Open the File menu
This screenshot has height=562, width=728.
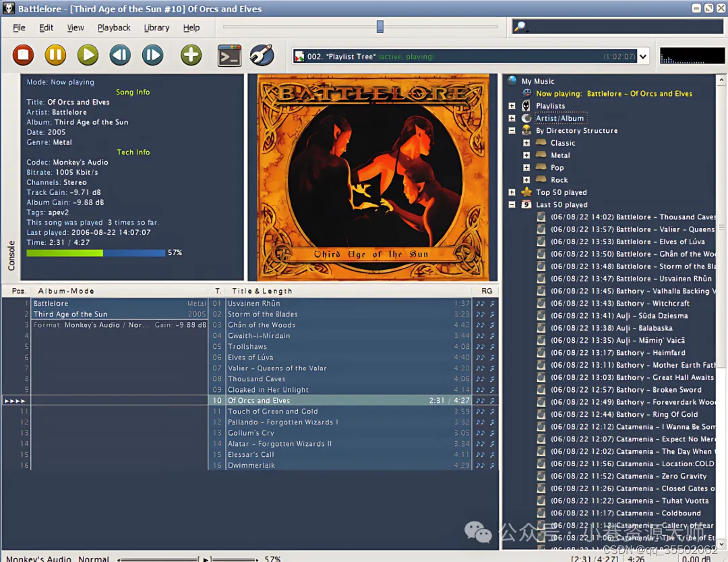point(19,28)
